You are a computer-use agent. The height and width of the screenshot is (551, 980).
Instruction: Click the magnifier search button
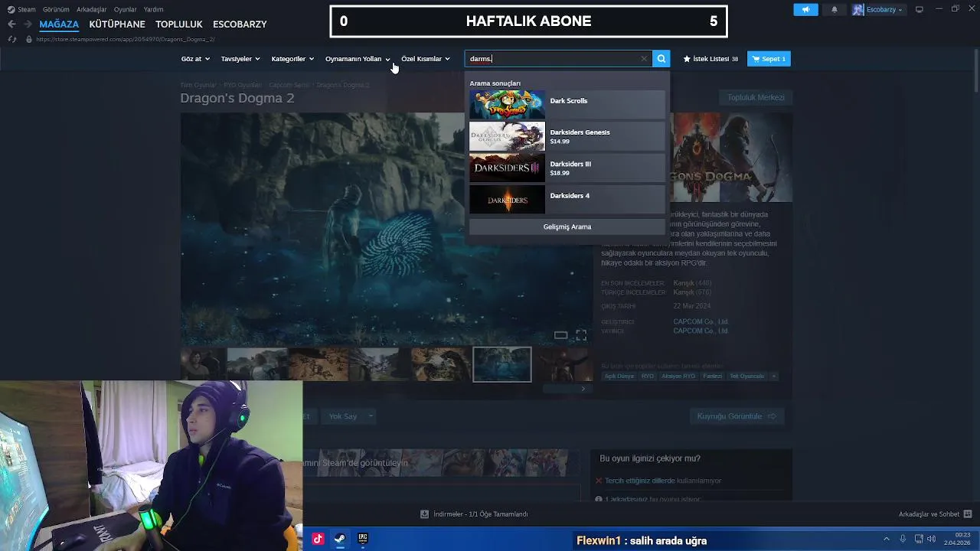[661, 59]
